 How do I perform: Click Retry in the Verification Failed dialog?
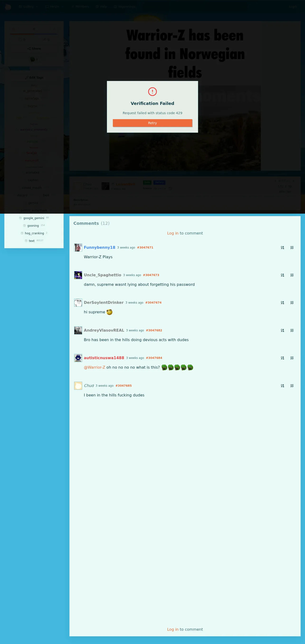pyautogui.click(x=152, y=123)
